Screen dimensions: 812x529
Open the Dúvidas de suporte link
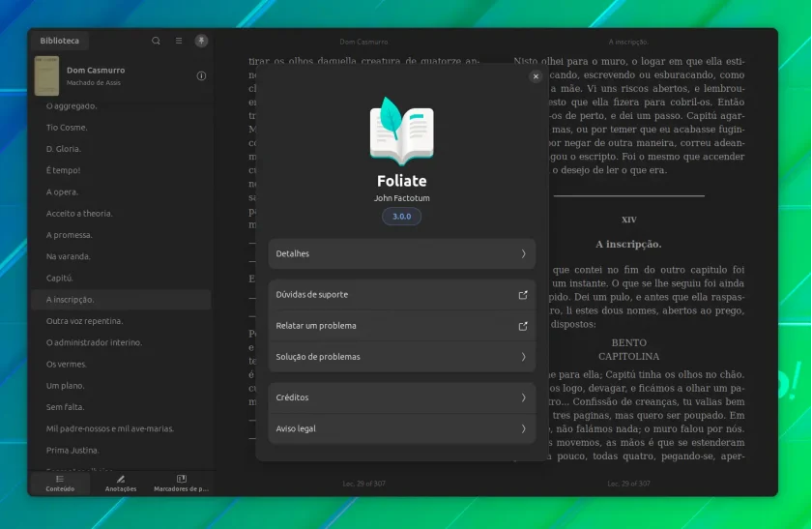tap(402, 294)
